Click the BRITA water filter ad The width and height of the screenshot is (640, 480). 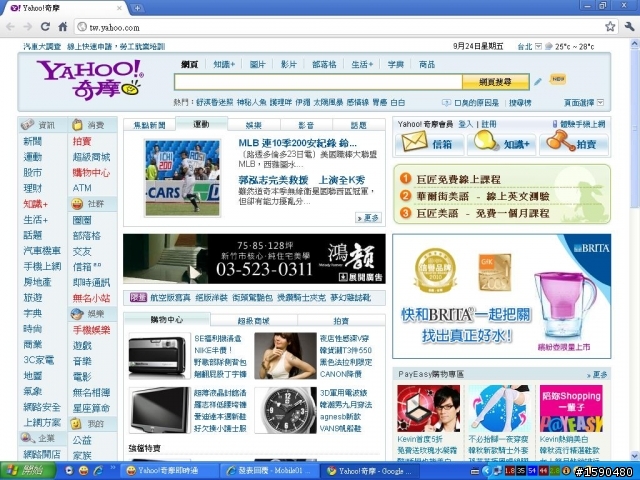[x=502, y=296]
